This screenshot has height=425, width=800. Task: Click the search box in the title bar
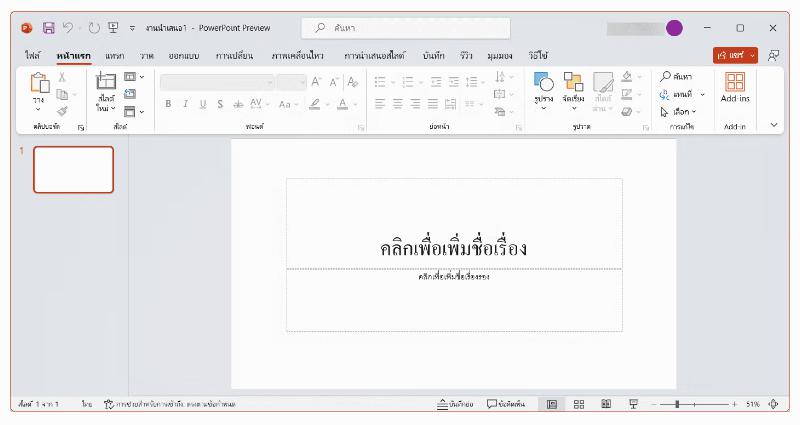pos(406,28)
